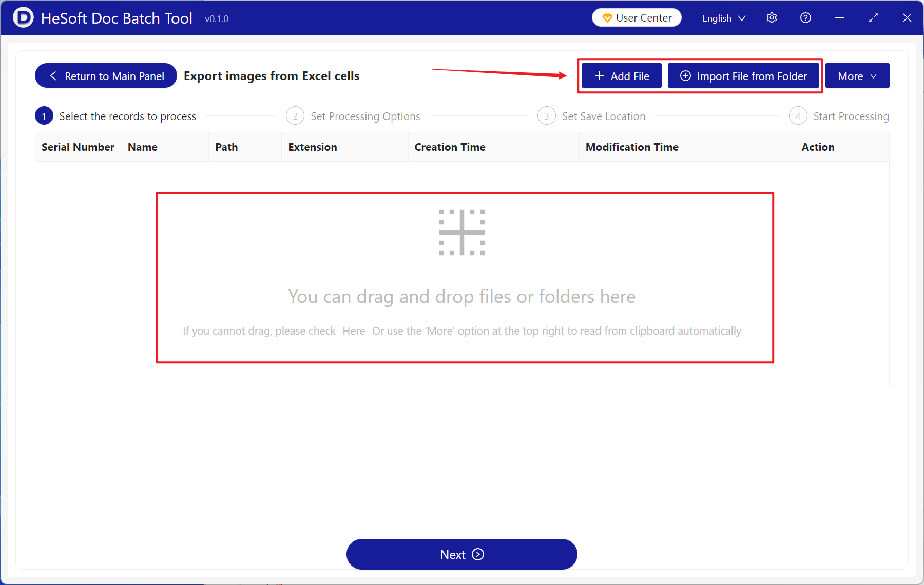Click the Serial Number column header
Image resolution: width=924 pixels, height=585 pixels.
pyautogui.click(x=78, y=147)
